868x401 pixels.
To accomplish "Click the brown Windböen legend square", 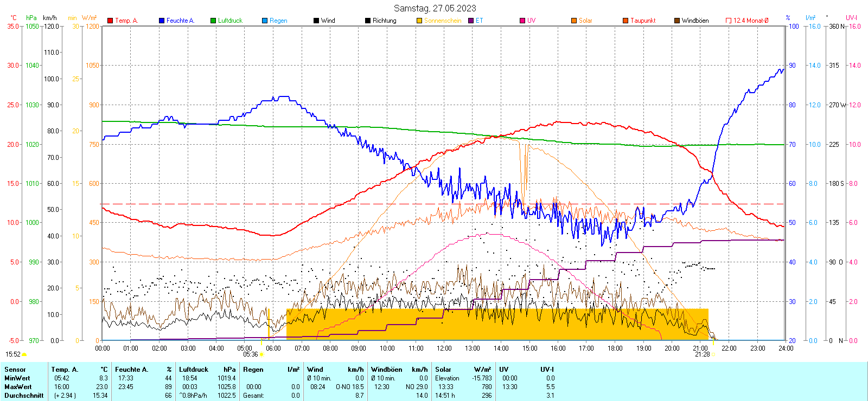I will click(x=677, y=21).
